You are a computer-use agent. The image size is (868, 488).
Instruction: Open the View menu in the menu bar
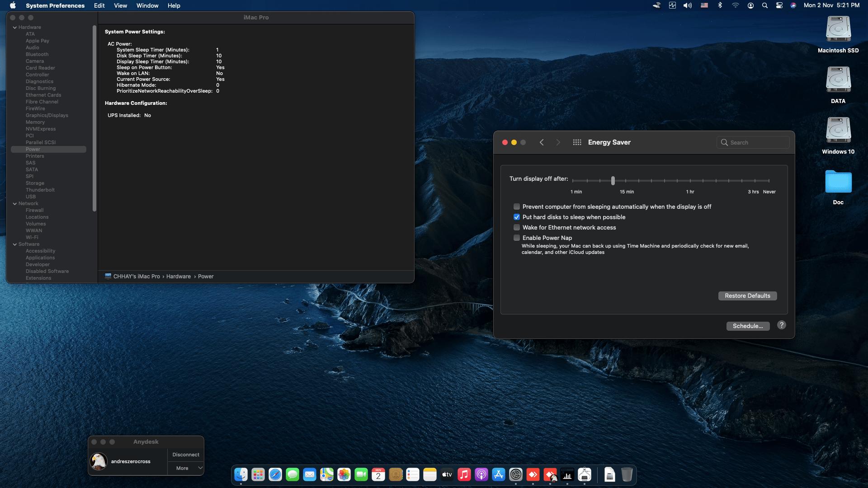point(120,5)
